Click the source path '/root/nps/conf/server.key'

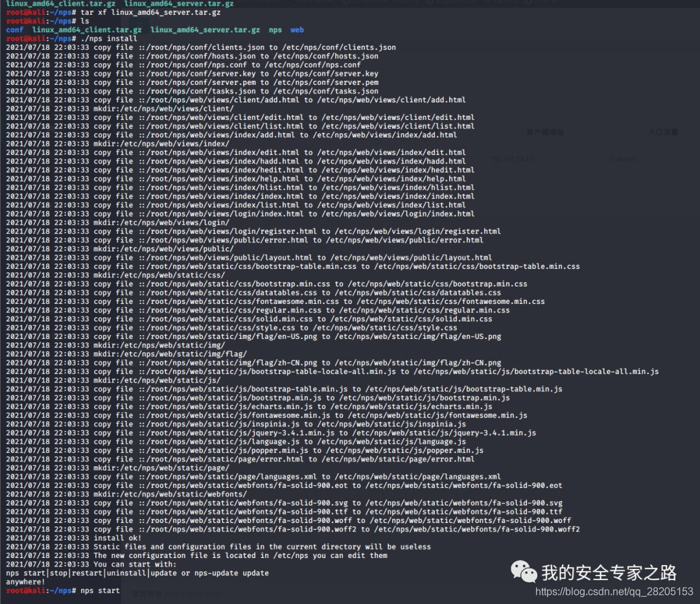pos(201,74)
